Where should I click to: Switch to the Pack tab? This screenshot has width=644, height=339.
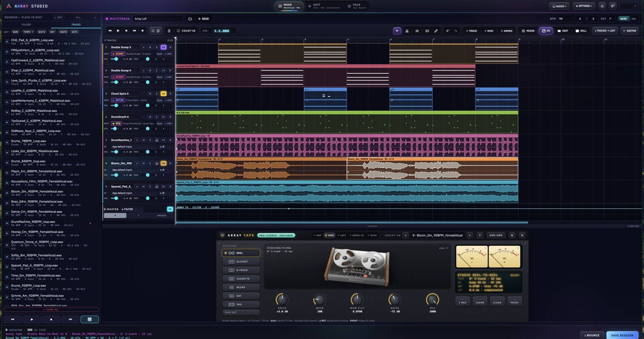coord(357,6)
